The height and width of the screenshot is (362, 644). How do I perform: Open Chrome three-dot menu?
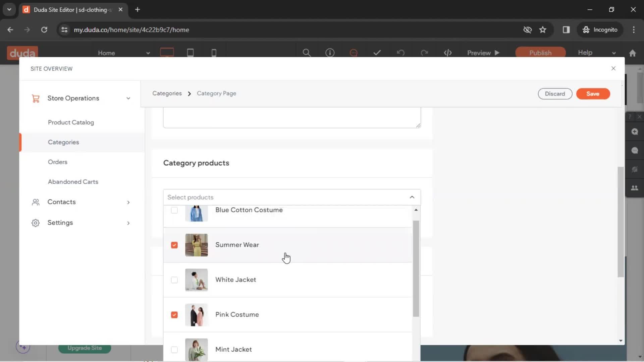tap(634, 29)
